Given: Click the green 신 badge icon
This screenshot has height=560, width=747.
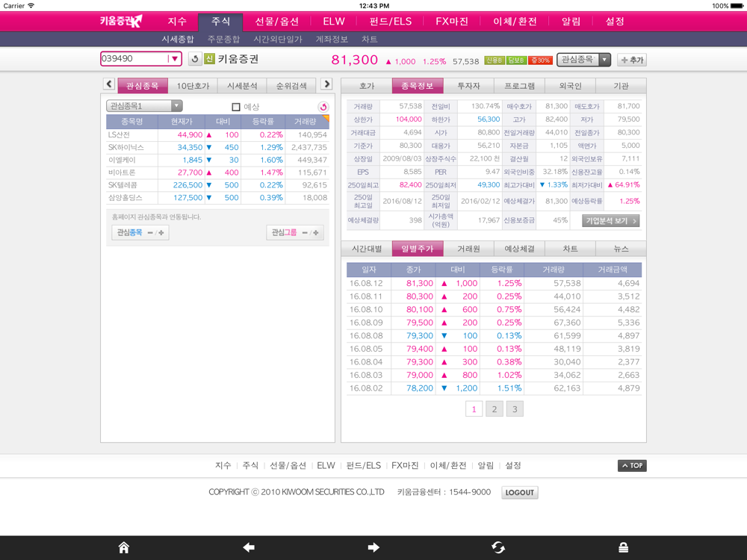Looking at the screenshot, I should click(x=209, y=58).
